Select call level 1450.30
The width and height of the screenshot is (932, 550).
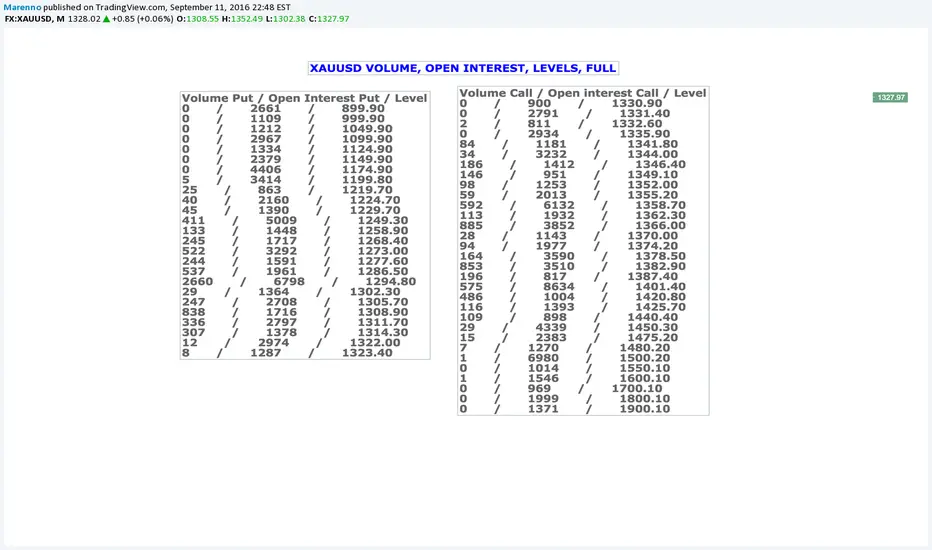click(x=653, y=327)
